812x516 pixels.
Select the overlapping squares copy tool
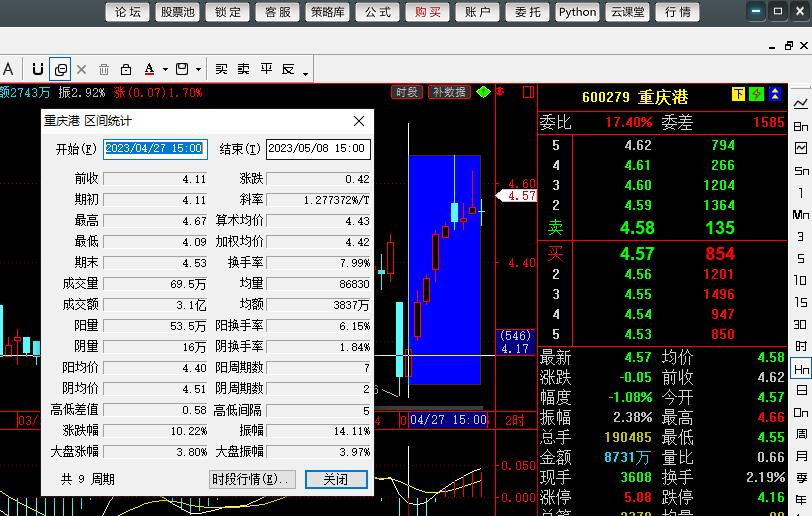[60, 69]
